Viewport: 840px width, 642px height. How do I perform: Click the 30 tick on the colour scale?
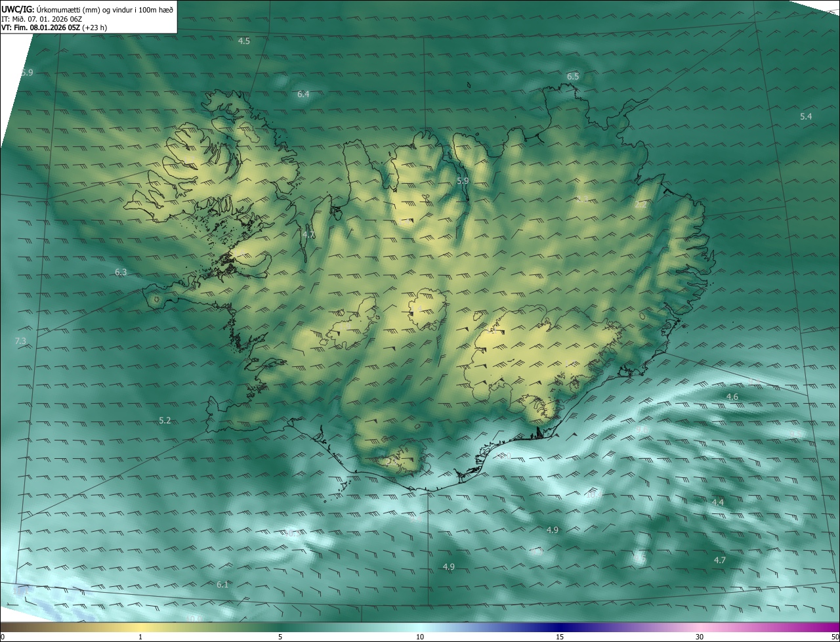(x=700, y=637)
